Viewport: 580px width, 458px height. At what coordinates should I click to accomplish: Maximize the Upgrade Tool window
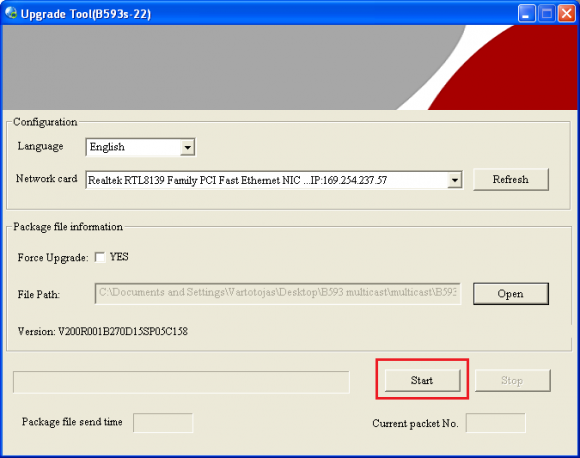click(546, 14)
